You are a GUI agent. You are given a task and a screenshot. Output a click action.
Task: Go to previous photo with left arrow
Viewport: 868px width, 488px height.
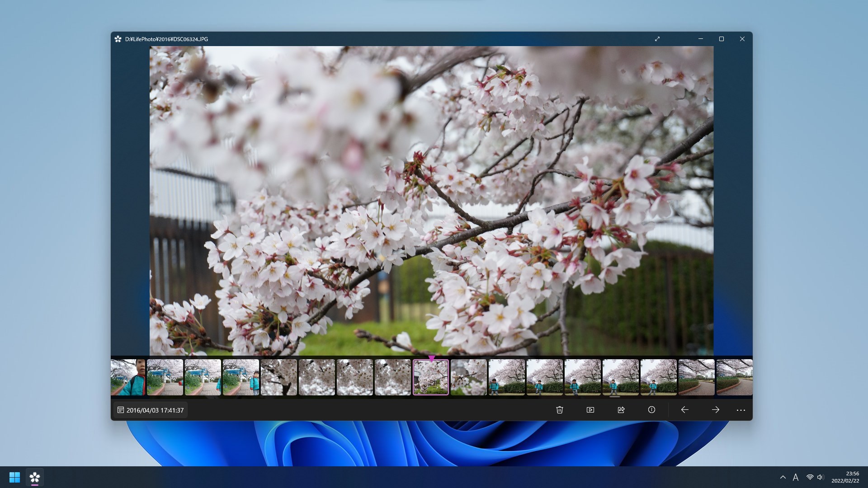tap(684, 410)
